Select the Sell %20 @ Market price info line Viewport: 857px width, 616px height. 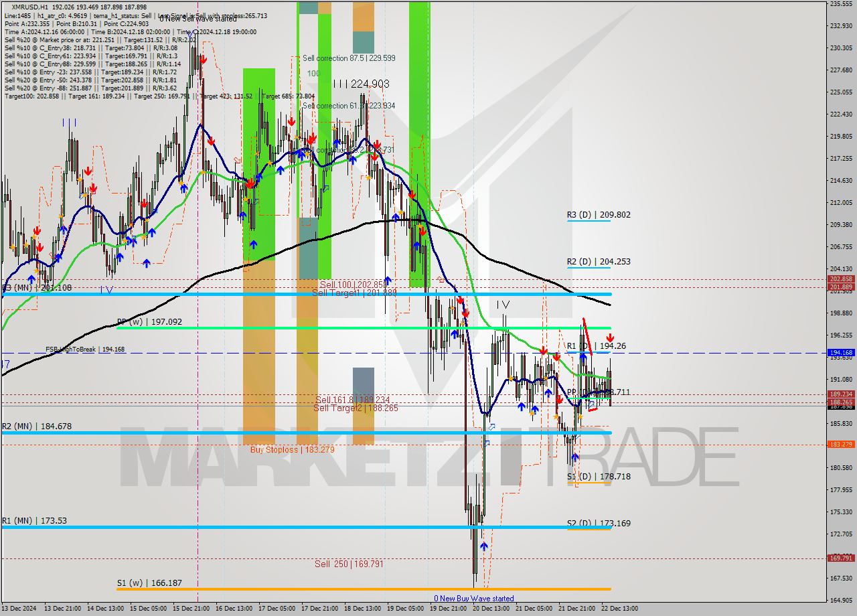pos(100,40)
